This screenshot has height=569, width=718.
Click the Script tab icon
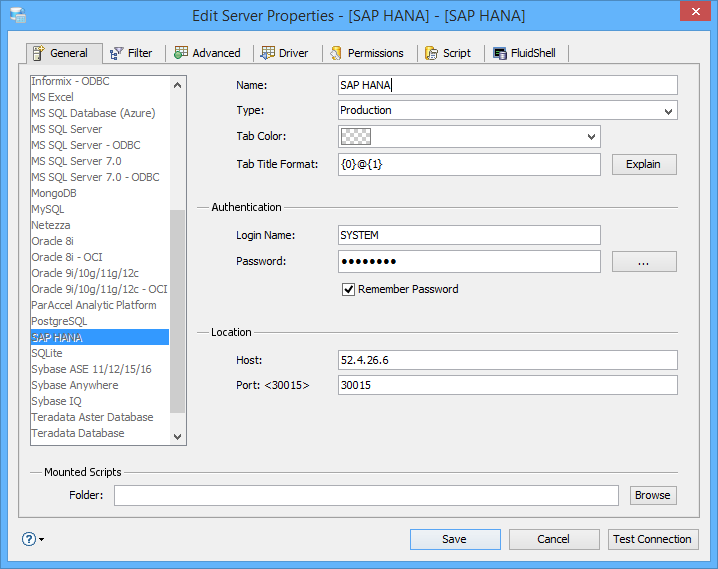[431, 53]
